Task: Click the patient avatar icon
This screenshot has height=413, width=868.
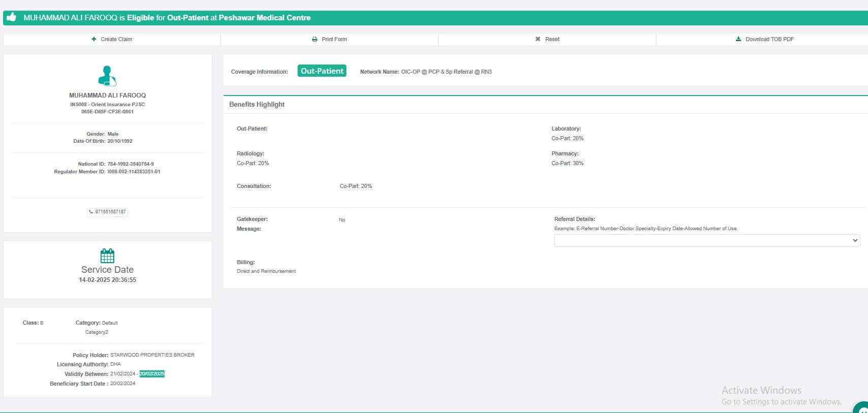Action: [x=107, y=76]
